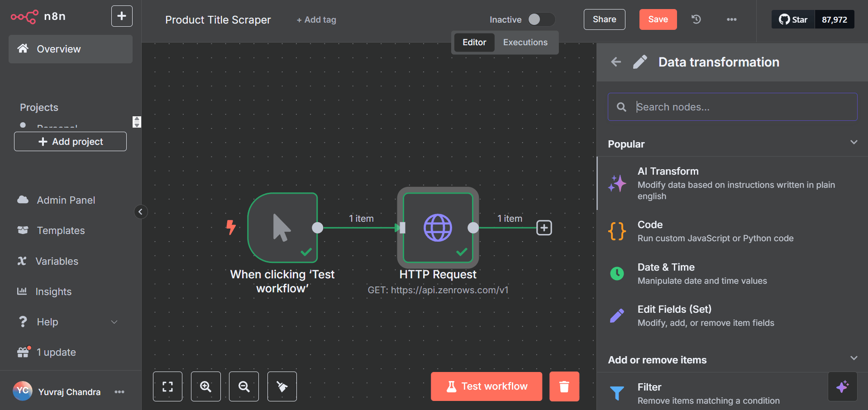Click the HTTP Request node output handle

[x=473, y=228]
